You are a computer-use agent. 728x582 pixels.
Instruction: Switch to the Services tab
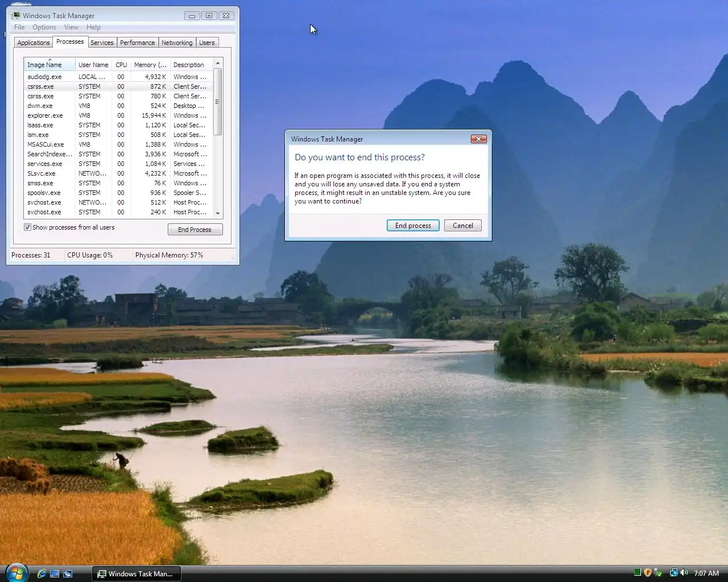(x=102, y=43)
